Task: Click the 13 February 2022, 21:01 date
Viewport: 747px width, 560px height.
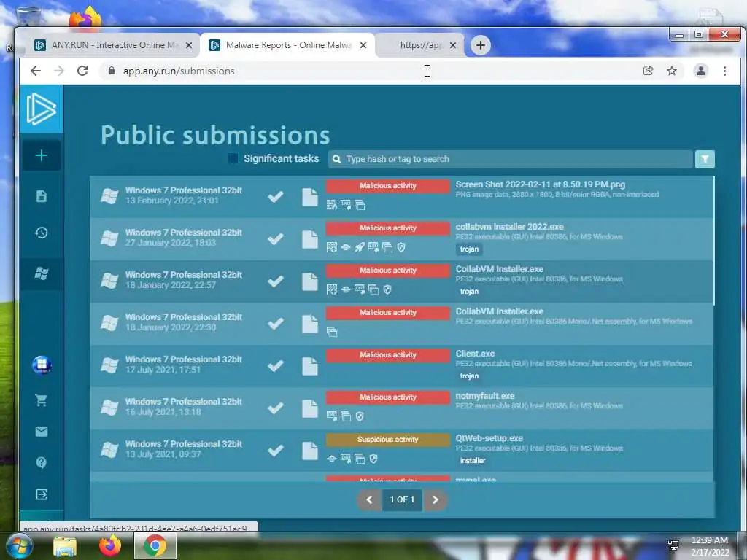Action: [x=172, y=201]
